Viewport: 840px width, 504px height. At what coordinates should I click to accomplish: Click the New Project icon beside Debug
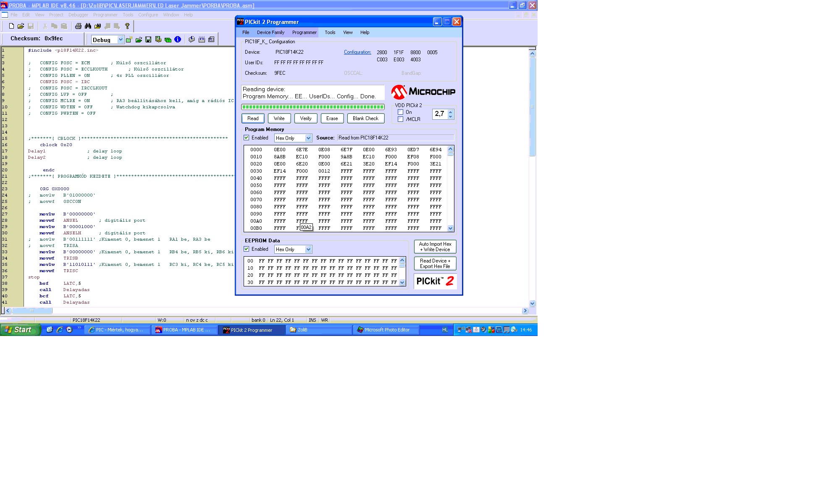(129, 39)
